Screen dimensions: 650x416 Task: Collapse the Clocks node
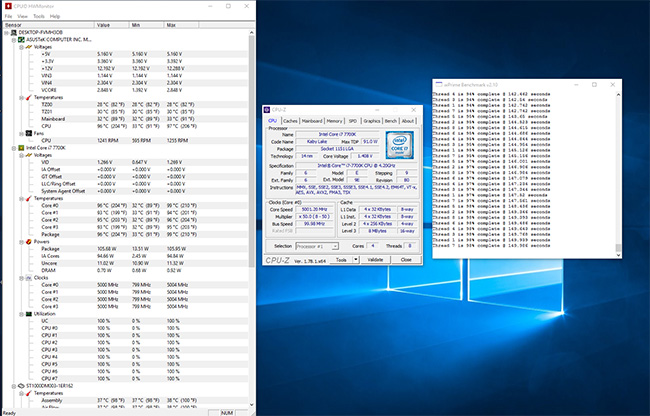[x=21, y=278]
